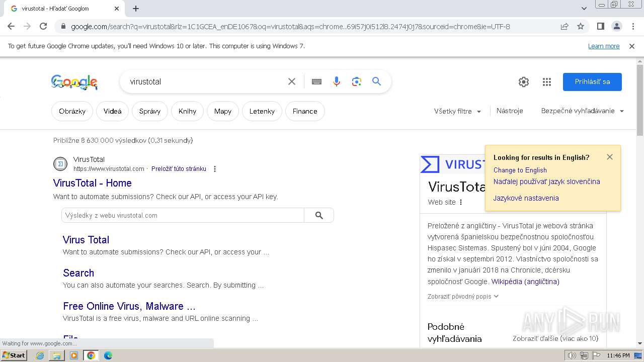Click the Prihlásiť sa sign-in button

(592, 82)
